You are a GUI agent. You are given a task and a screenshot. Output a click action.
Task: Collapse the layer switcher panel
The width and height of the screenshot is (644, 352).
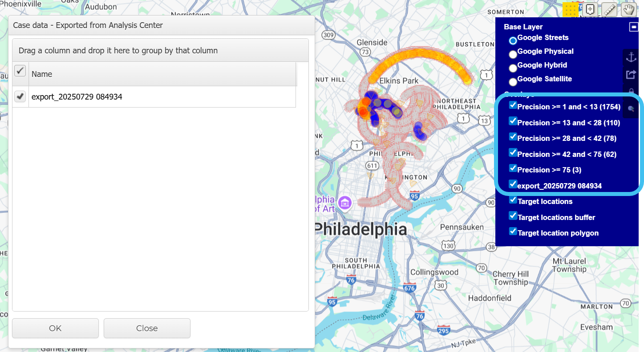pyautogui.click(x=634, y=27)
